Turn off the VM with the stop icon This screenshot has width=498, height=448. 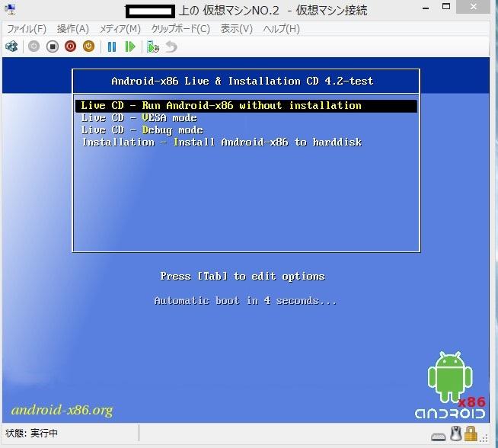(53, 46)
